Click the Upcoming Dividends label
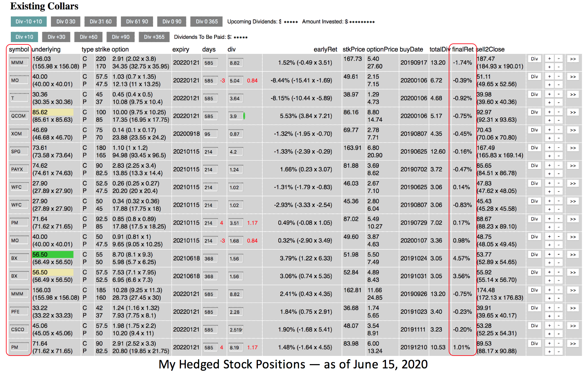The width and height of the screenshot is (588, 373). point(254,22)
